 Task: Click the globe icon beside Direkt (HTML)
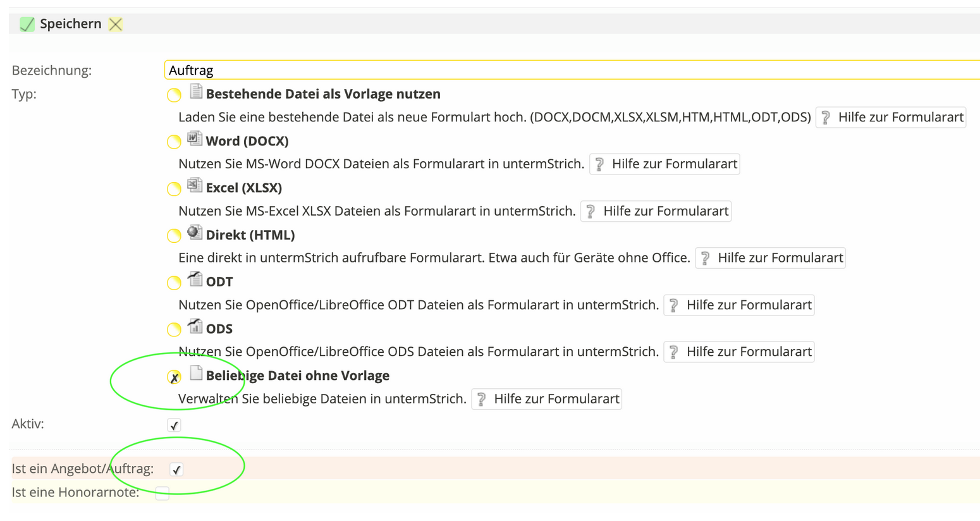click(x=195, y=234)
